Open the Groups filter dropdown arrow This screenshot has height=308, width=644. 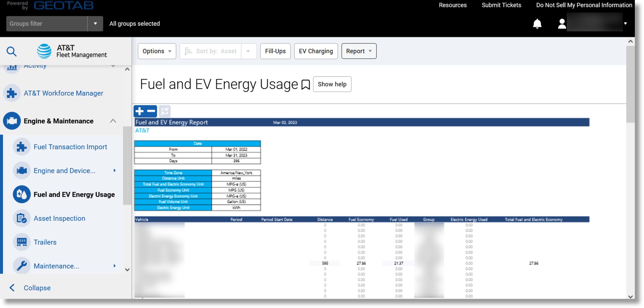coord(95,24)
